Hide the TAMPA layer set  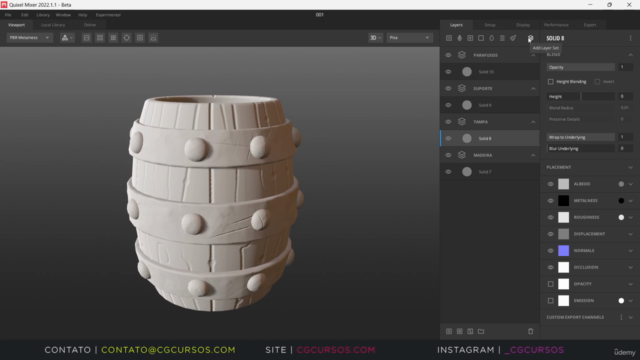(x=448, y=122)
